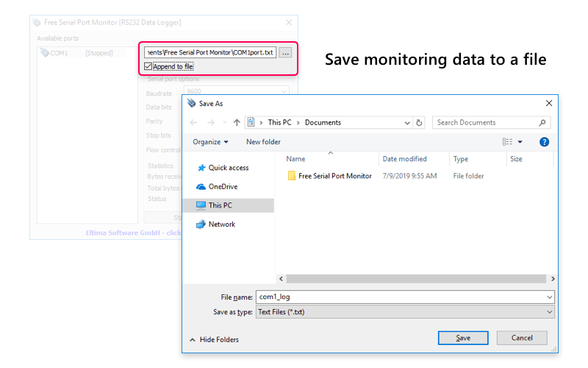
Task: Click the log file path field
Action: (x=210, y=52)
